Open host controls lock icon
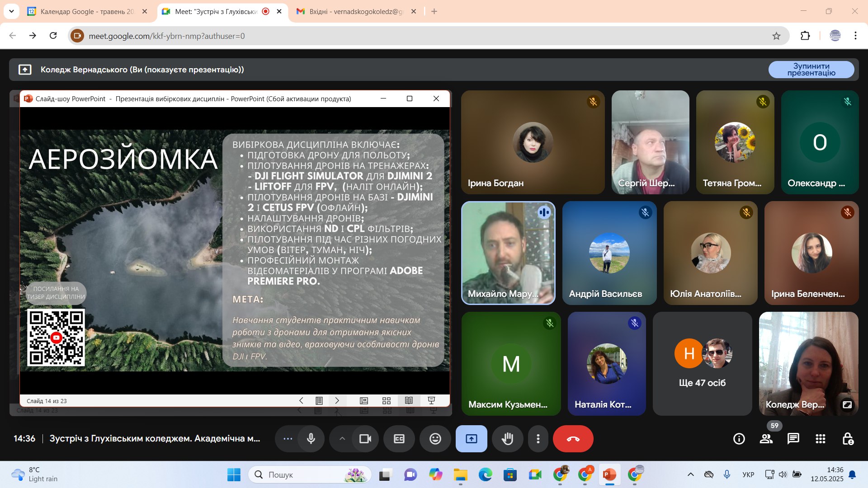This screenshot has width=868, height=488. tap(848, 439)
